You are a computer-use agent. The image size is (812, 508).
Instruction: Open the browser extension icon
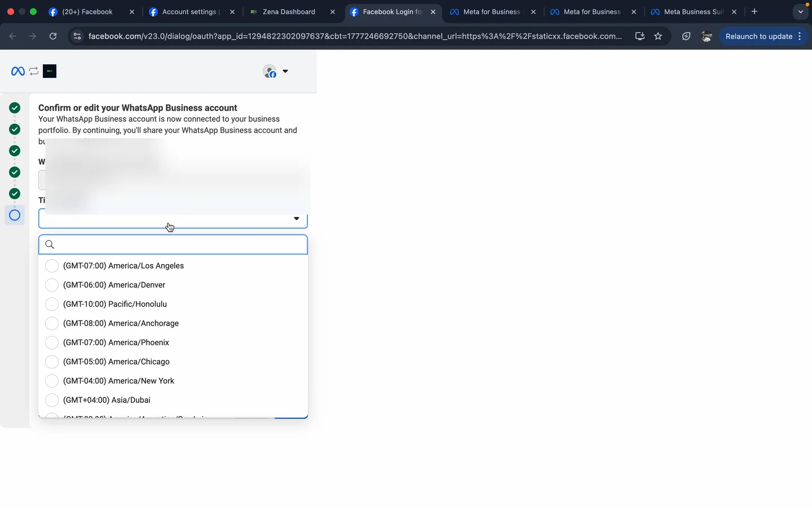click(x=686, y=36)
